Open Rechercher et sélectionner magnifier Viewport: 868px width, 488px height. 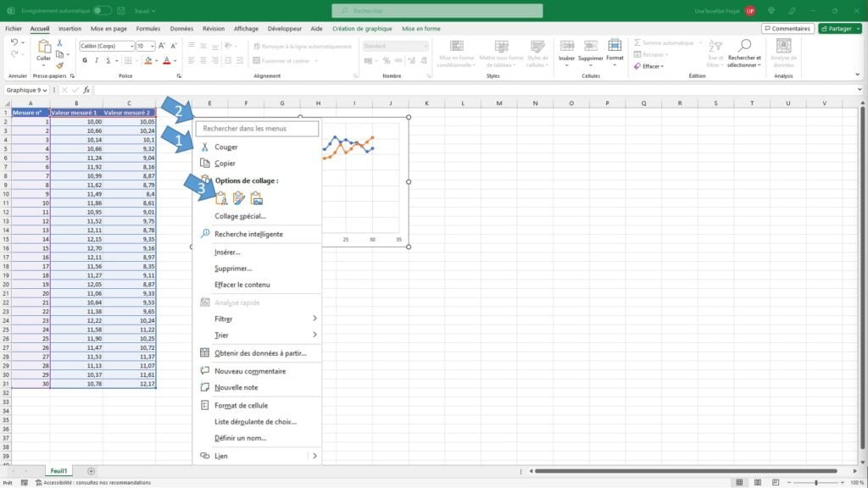pos(744,49)
